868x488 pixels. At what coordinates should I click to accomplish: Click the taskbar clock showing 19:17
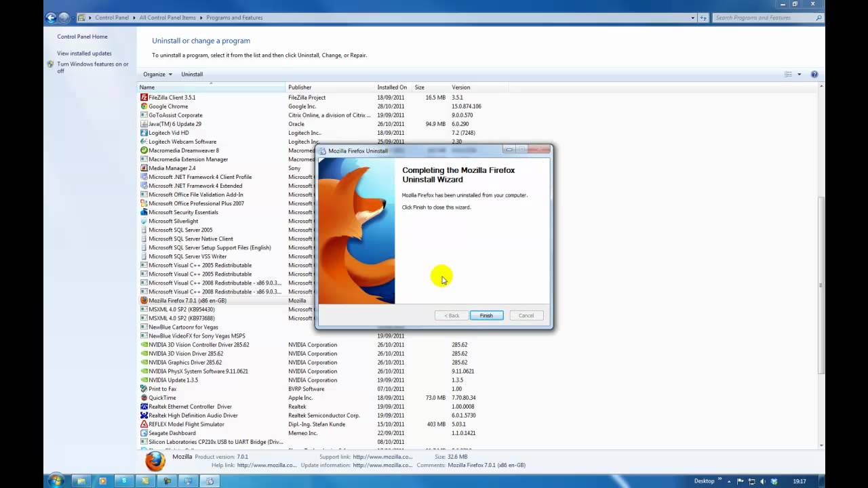coord(799,481)
